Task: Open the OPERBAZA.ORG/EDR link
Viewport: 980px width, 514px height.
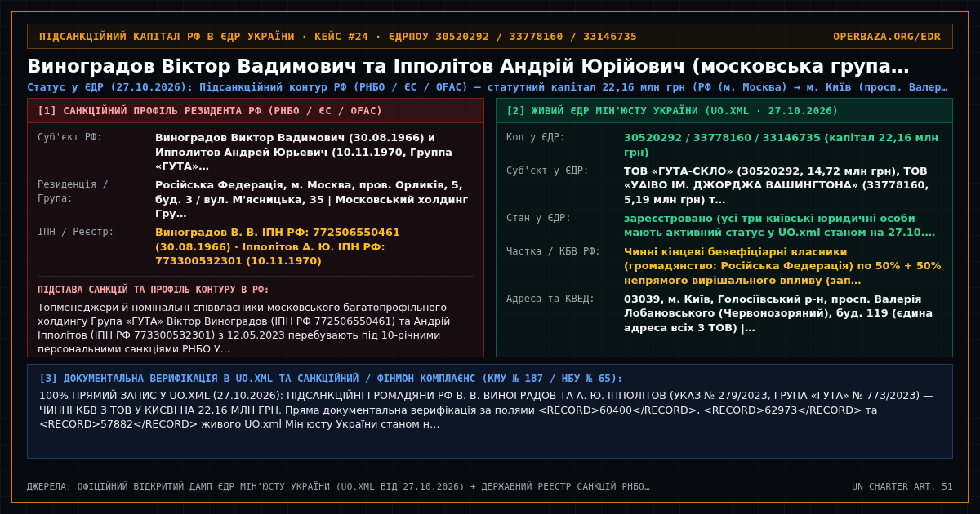Action: tap(886, 37)
